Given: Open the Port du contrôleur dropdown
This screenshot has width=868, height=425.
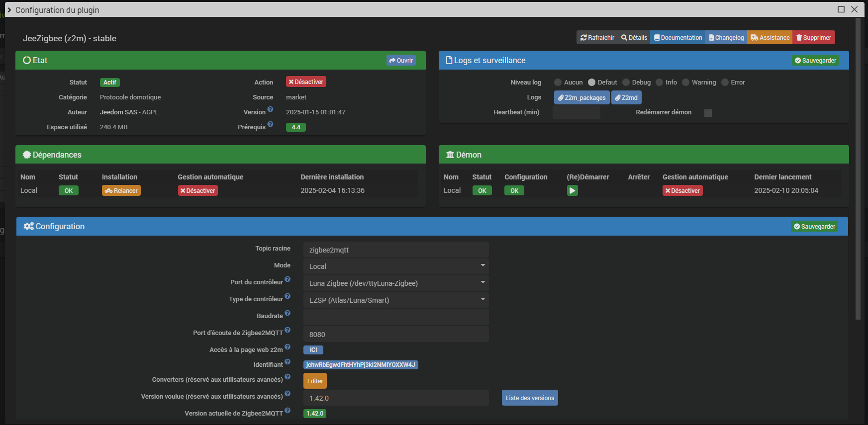Looking at the screenshot, I should 396,283.
